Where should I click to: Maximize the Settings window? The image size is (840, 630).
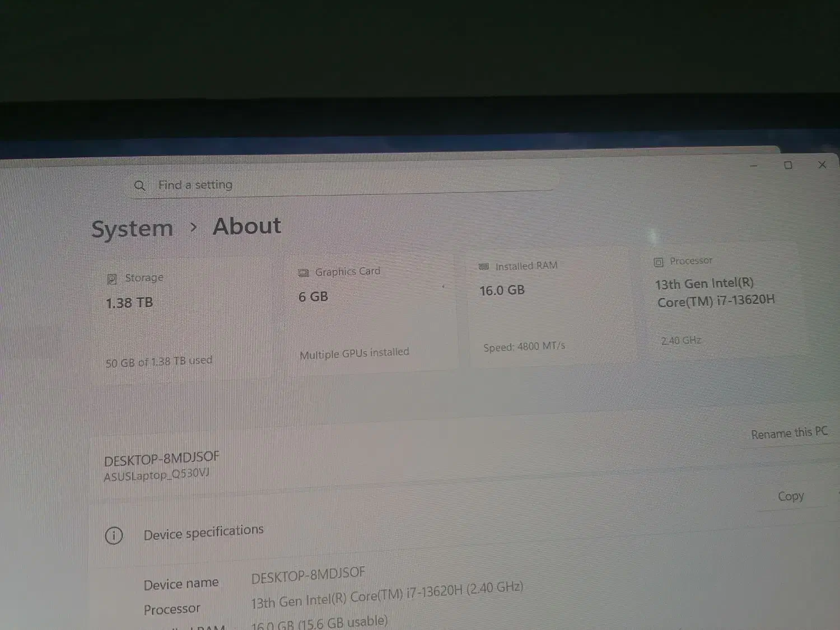pos(788,165)
